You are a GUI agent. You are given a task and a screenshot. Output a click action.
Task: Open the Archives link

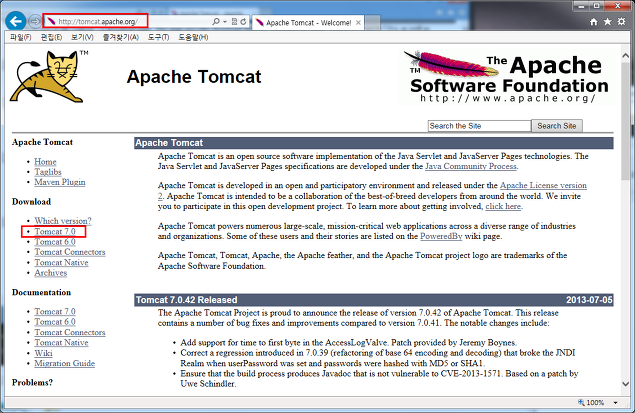click(x=51, y=273)
